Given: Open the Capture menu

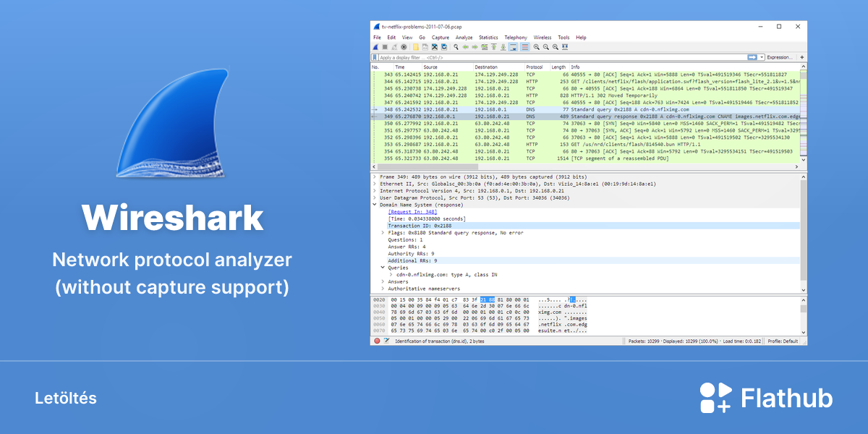Looking at the screenshot, I should point(441,38).
